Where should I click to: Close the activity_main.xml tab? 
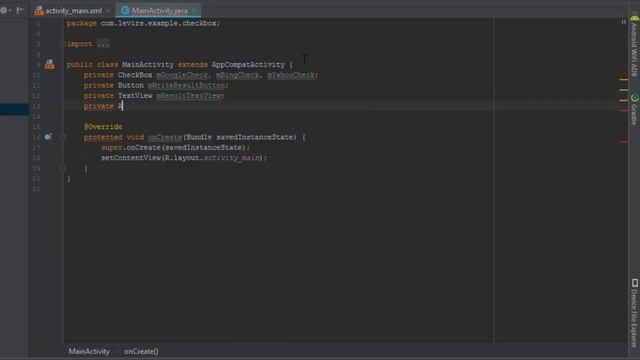click(108, 11)
